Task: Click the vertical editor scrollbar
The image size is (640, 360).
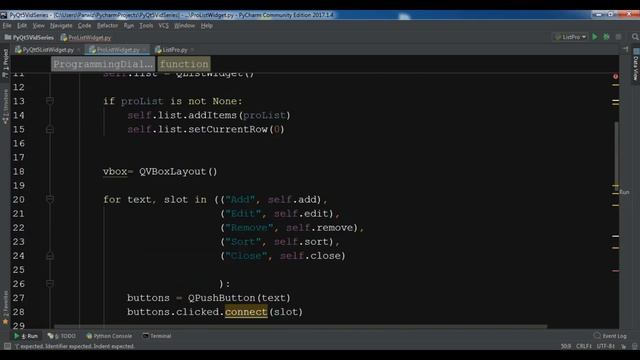Action: pyautogui.click(x=616, y=155)
